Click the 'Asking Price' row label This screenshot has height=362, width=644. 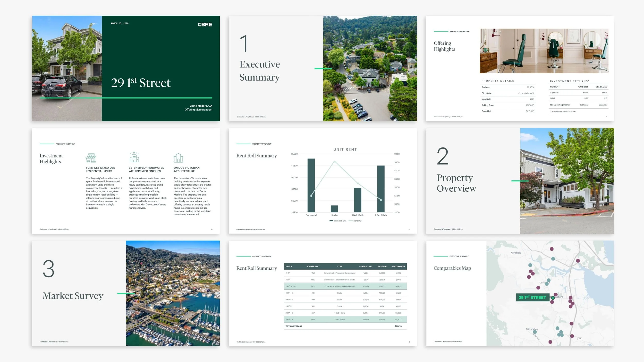click(x=487, y=105)
